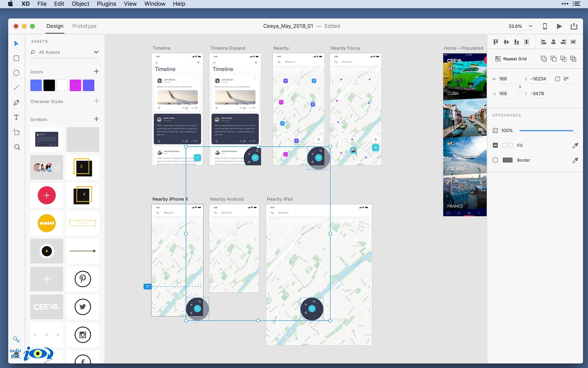Enable the Border checkbox
588x368 pixels.
[x=495, y=160]
